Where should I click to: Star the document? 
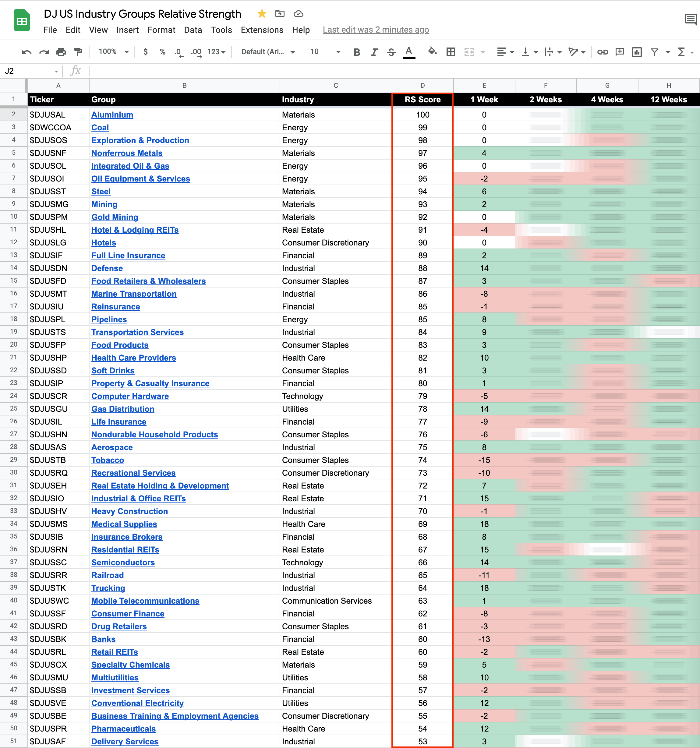[262, 14]
